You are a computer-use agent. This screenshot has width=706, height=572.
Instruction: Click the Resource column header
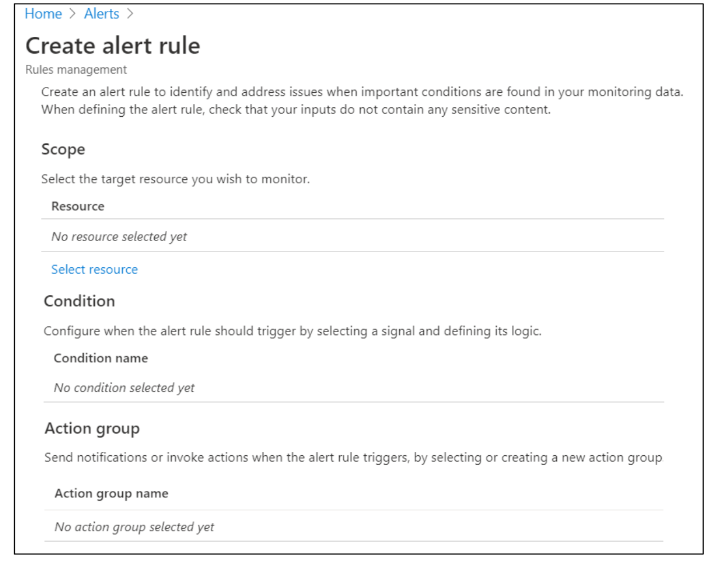78,206
